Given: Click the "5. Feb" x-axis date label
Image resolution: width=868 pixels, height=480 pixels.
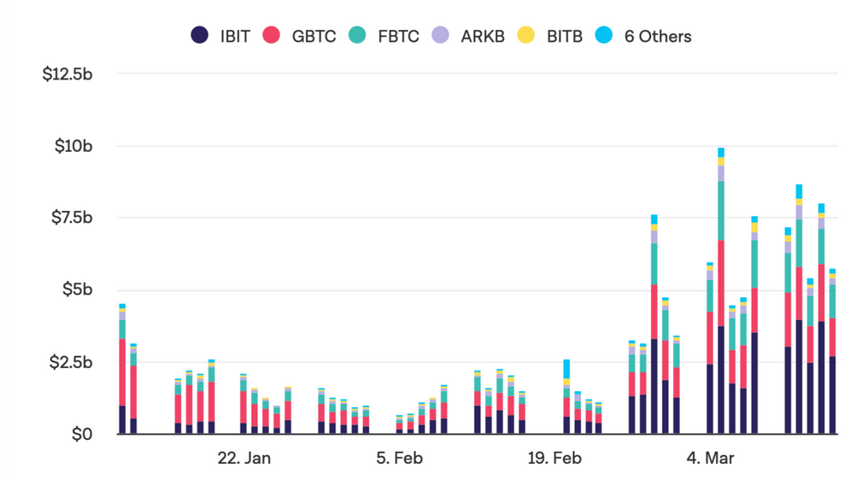Looking at the screenshot, I should point(400,459).
